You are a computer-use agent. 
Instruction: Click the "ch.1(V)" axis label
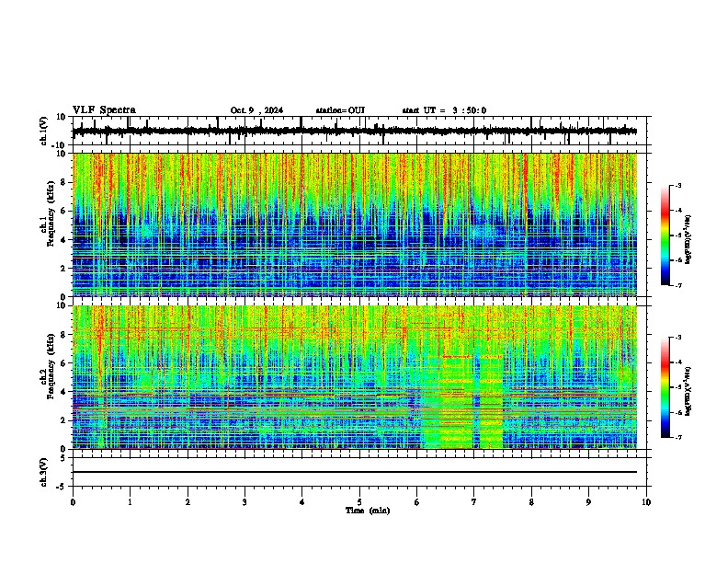click(44, 131)
